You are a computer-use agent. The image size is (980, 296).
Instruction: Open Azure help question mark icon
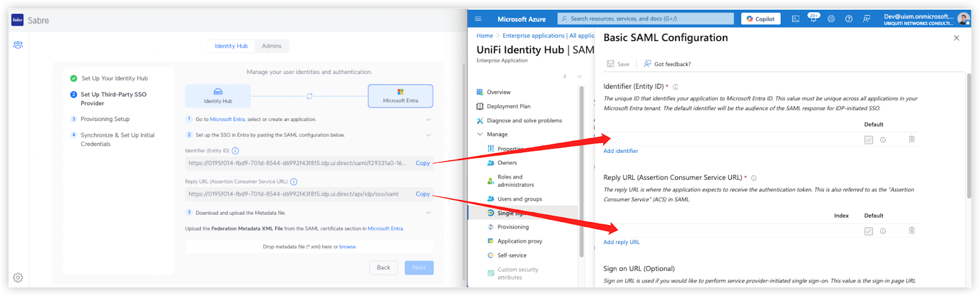(x=849, y=19)
